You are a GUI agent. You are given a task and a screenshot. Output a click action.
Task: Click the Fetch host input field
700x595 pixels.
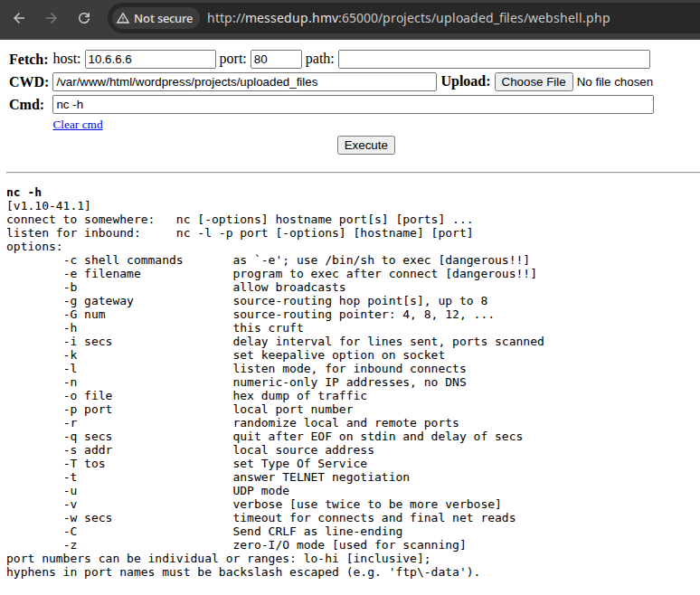tap(150, 60)
